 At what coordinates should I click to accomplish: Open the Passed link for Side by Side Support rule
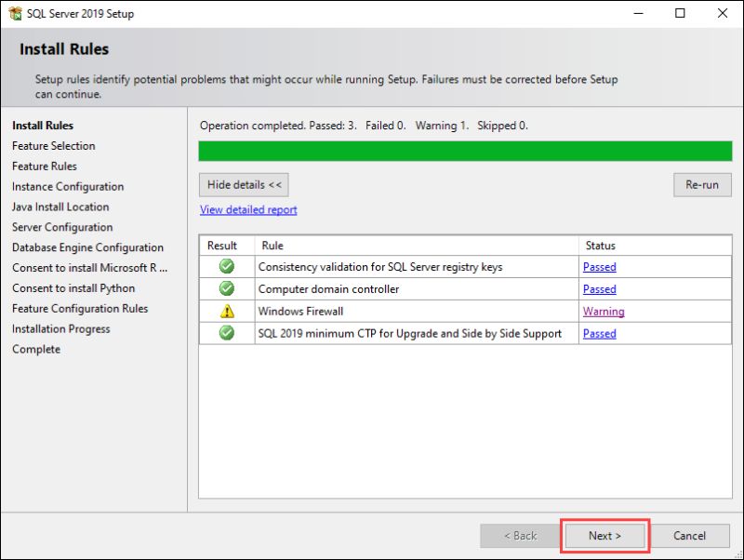(x=600, y=334)
